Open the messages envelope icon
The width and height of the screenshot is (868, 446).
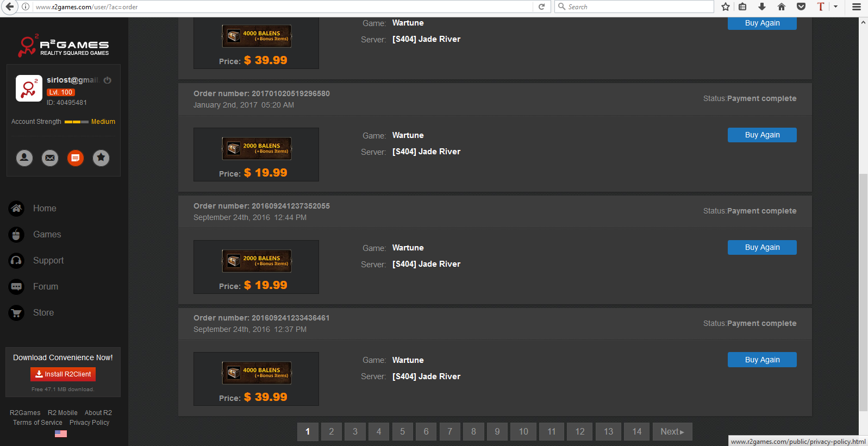(50, 158)
